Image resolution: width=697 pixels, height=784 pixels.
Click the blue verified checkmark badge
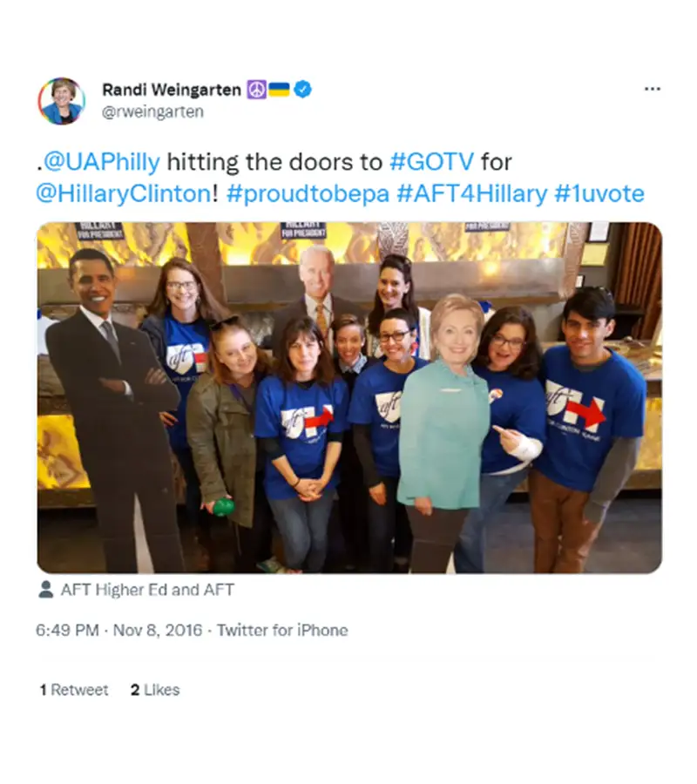click(302, 90)
